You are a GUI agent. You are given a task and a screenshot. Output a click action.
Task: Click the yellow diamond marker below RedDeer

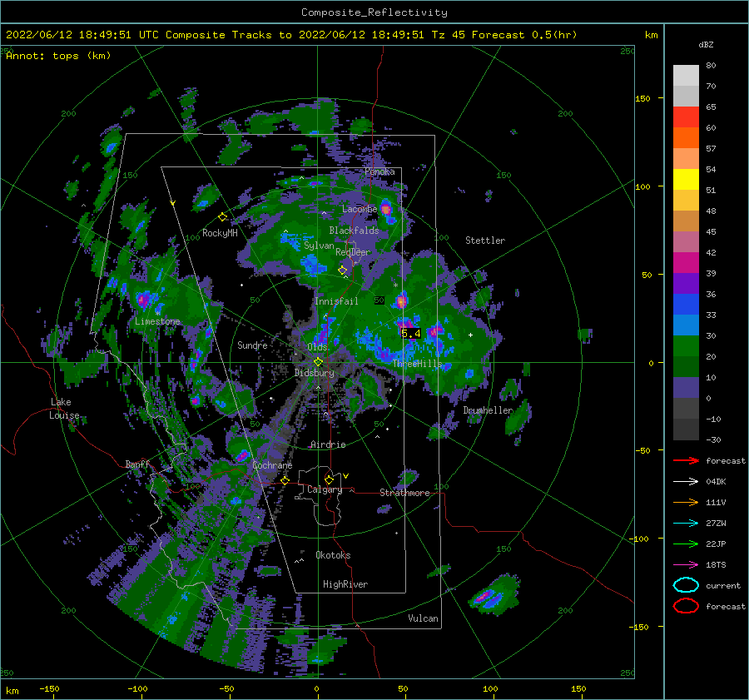tap(343, 271)
